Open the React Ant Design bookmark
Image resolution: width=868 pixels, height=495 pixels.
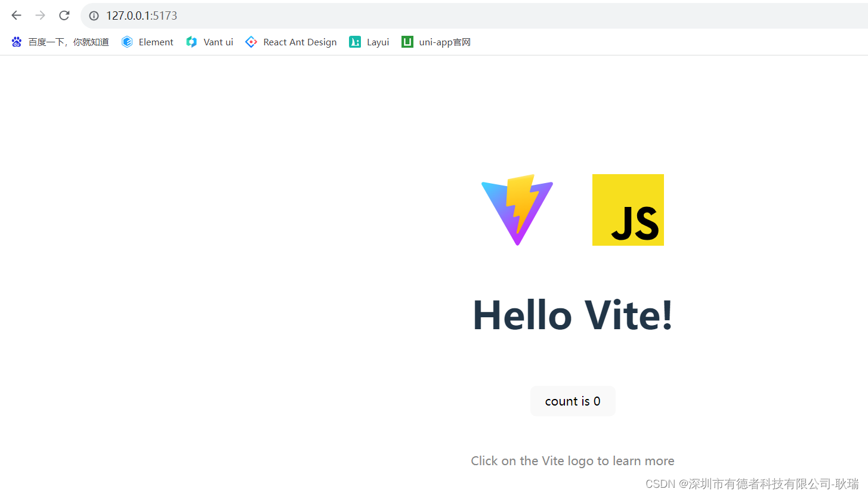point(291,42)
